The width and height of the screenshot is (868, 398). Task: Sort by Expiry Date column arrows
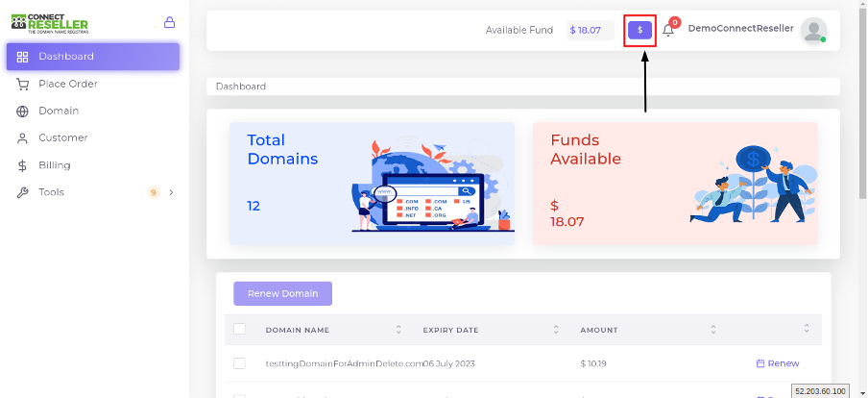pyautogui.click(x=556, y=330)
